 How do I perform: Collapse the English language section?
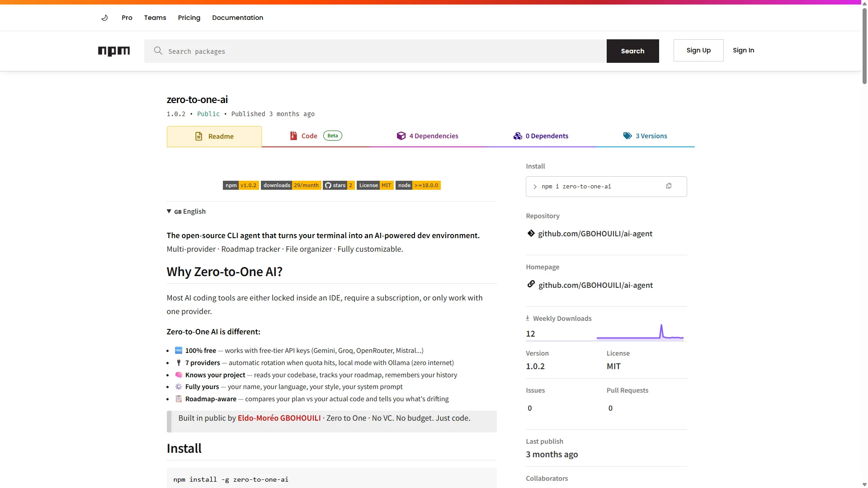pos(186,211)
